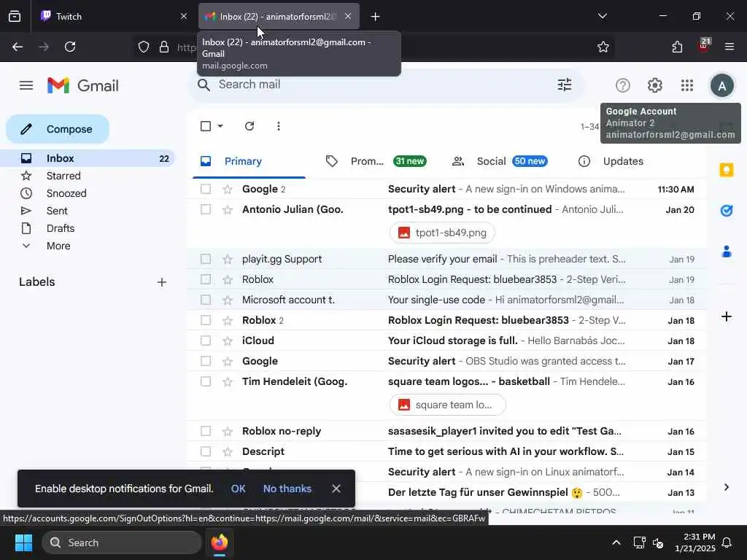Hide side panel chevron arrow
Screen dimensions: 747x560
[x=726, y=487]
